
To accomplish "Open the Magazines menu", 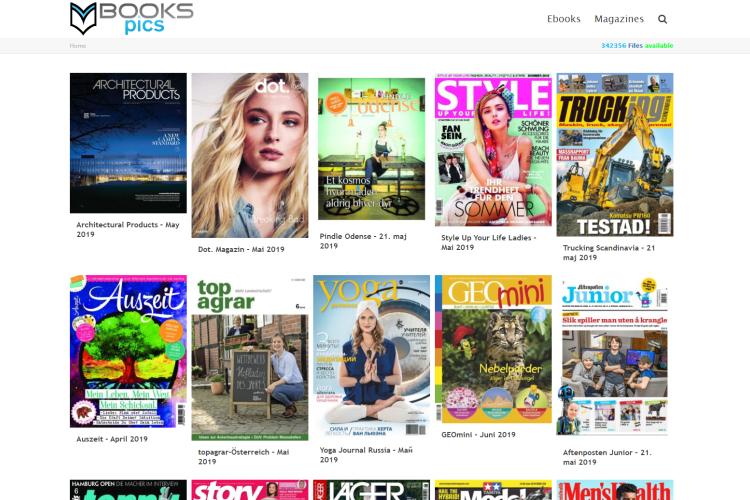I will coord(619,19).
